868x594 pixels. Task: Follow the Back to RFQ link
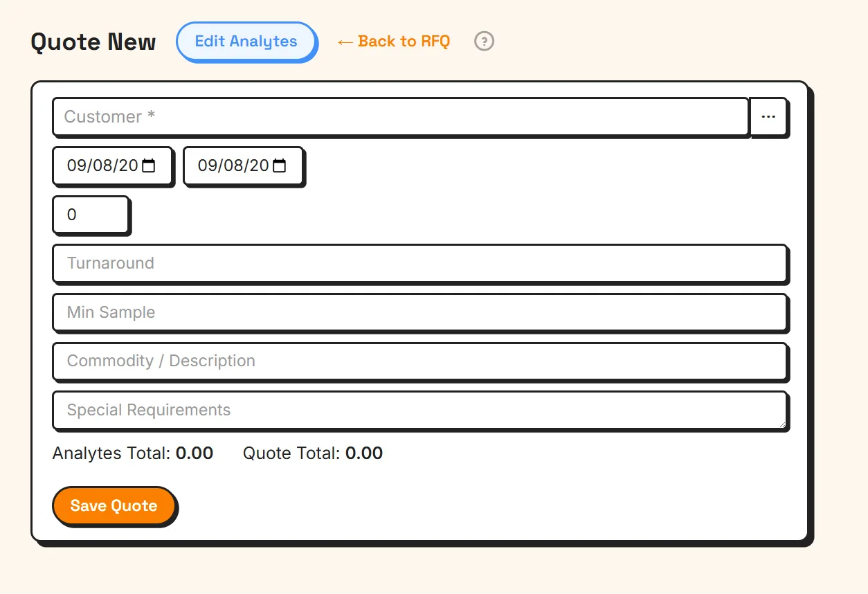[x=393, y=42]
